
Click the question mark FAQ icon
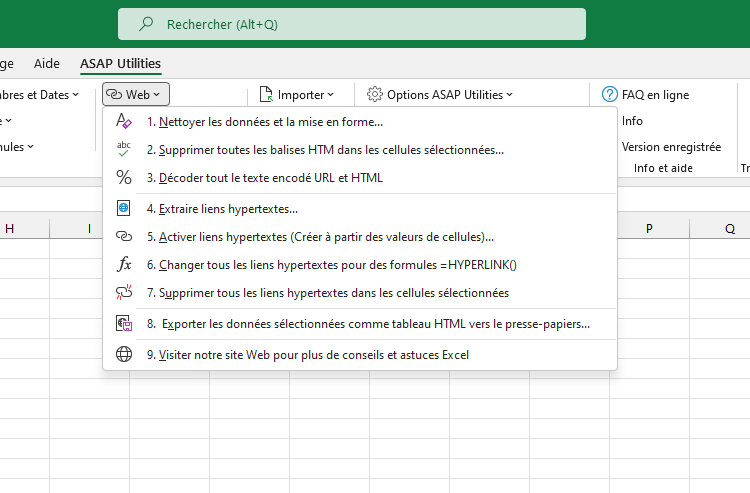(x=609, y=94)
